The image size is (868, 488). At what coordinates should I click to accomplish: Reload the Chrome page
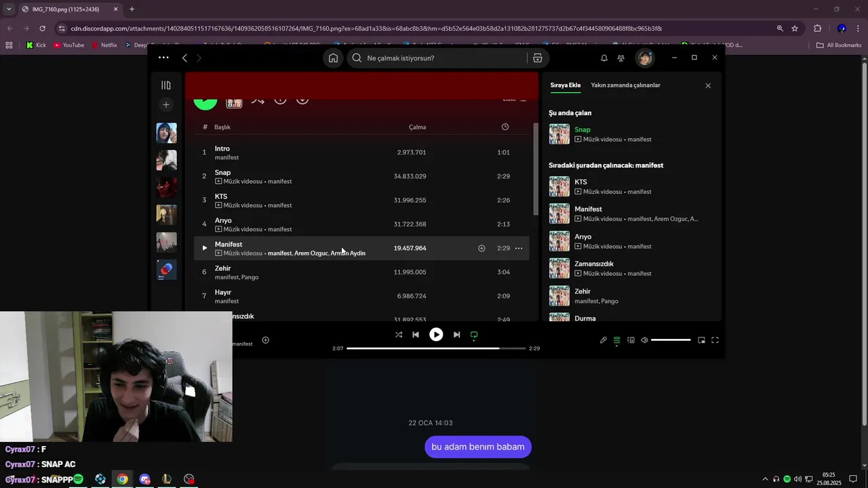tap(42, 28)
